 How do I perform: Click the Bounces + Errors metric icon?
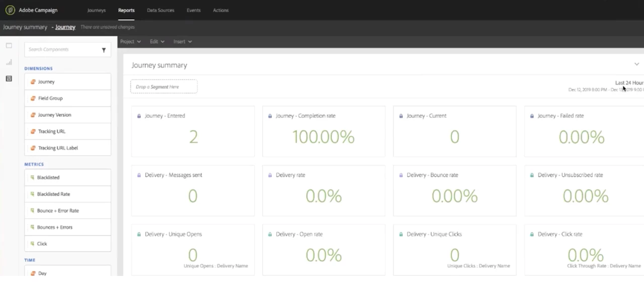(32, 228)
